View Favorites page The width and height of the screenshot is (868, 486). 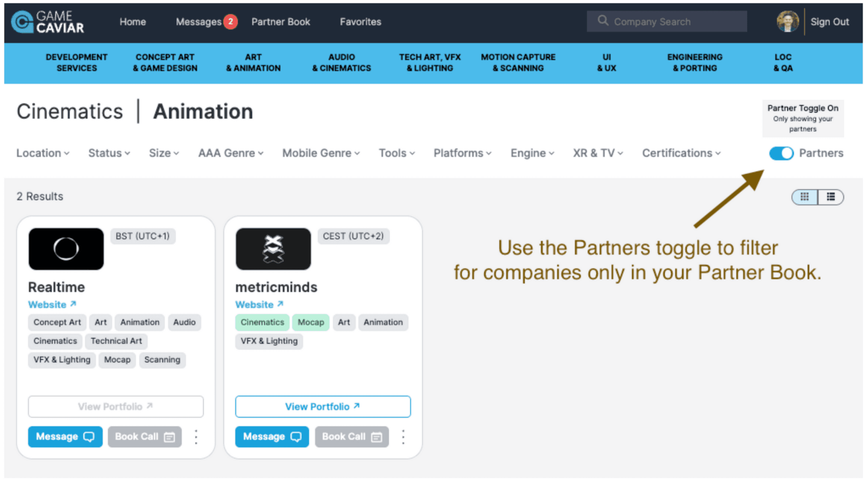pos(360,22)
